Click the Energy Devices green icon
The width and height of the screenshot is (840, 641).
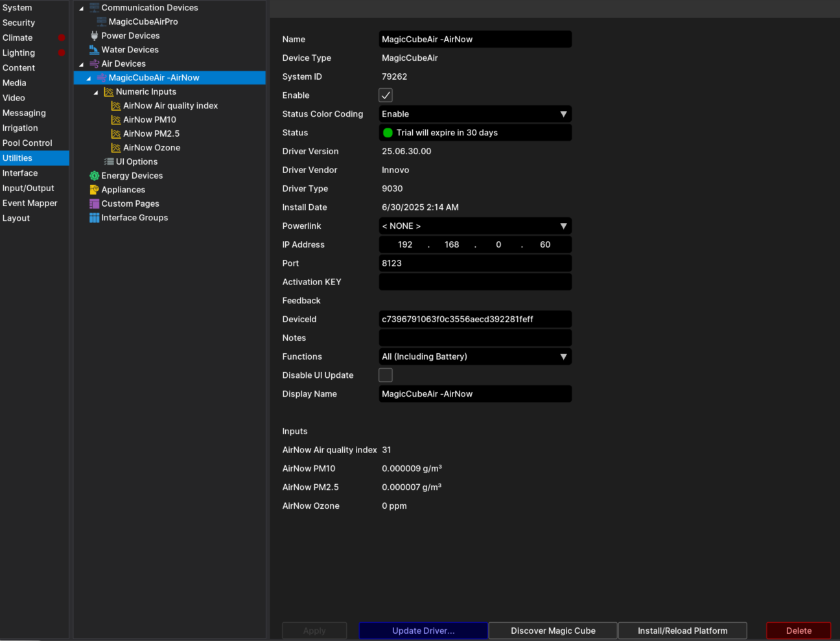pyautogui.click(x=94, y=176)
